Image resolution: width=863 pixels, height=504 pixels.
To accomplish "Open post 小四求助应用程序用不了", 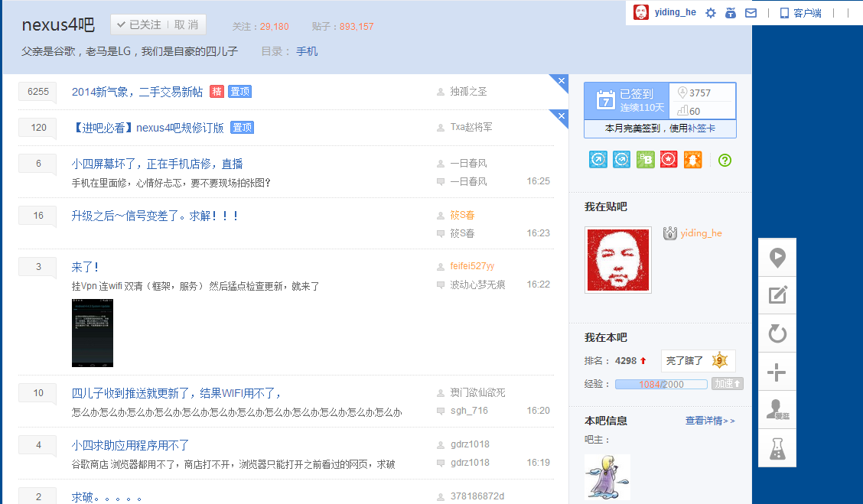I will [x=130, y=445].
